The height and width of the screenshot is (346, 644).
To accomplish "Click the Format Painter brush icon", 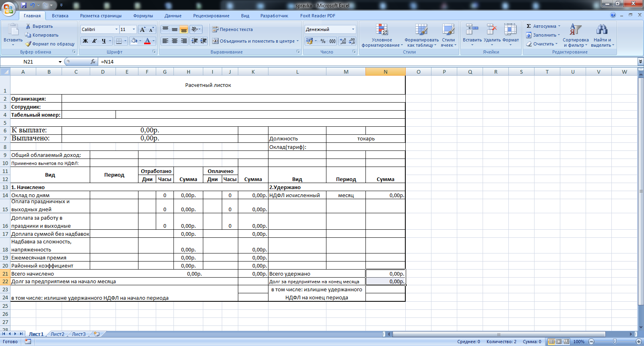I will point(28,44).
